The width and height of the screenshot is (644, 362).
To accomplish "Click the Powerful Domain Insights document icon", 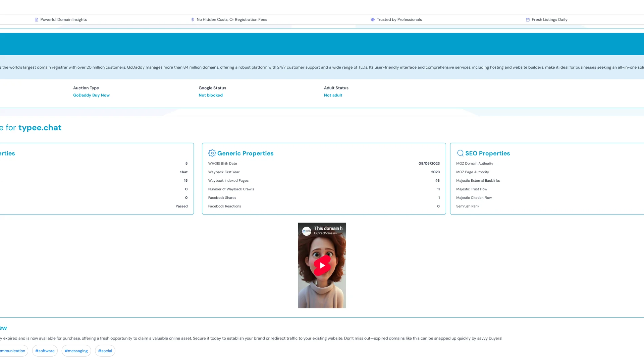I will (x=37, y=20).
